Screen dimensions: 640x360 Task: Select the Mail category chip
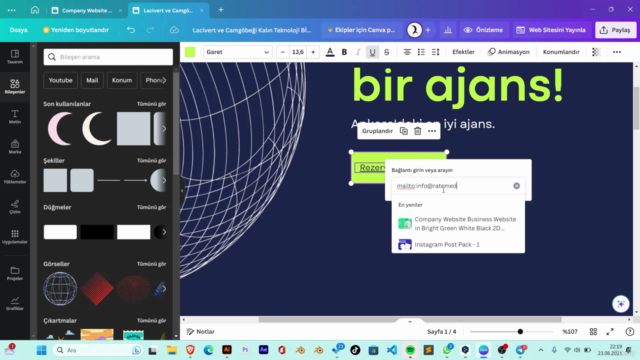point(92,80)
